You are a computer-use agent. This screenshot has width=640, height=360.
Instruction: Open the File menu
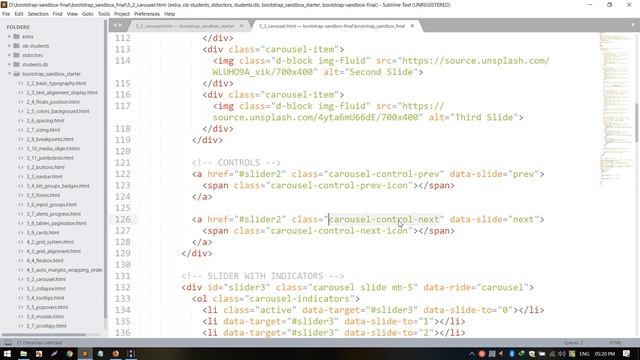6,14
